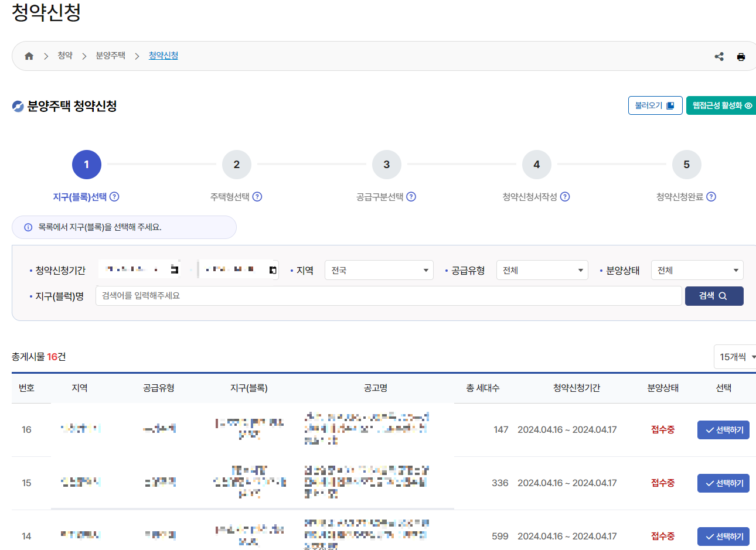Change the 15개씩 page size dropdown
Viewport: 756px width, 550px height.
coord(735,357)
